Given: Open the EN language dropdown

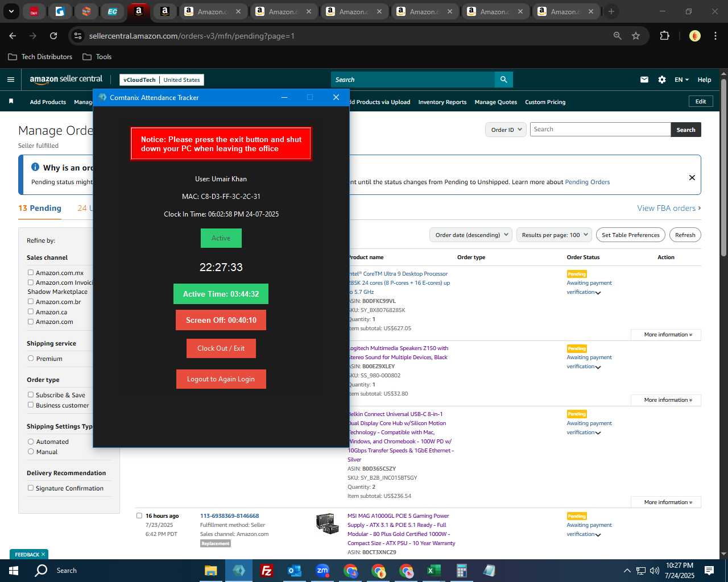Looking at the screenshot, I should click(681, 80).
